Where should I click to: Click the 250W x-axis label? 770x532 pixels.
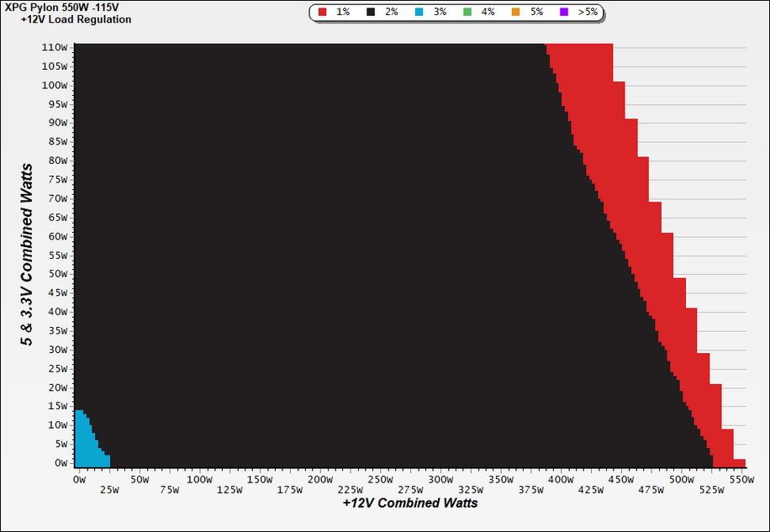point(381,480)
